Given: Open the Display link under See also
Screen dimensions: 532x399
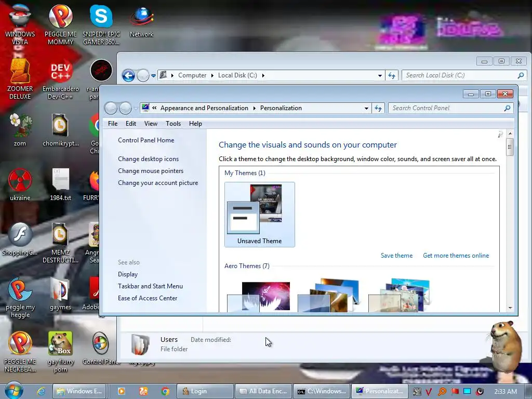Looking at the screenshot, I should point(128,274).
